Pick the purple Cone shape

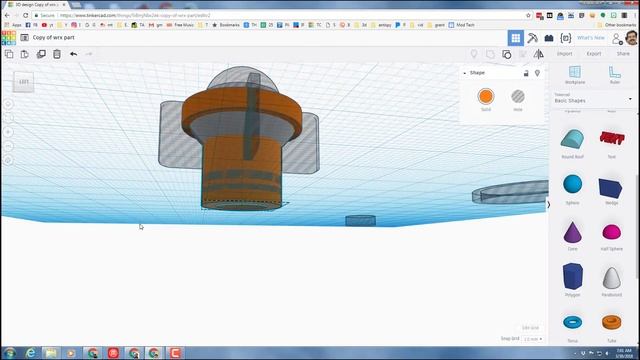click(572, 232)
